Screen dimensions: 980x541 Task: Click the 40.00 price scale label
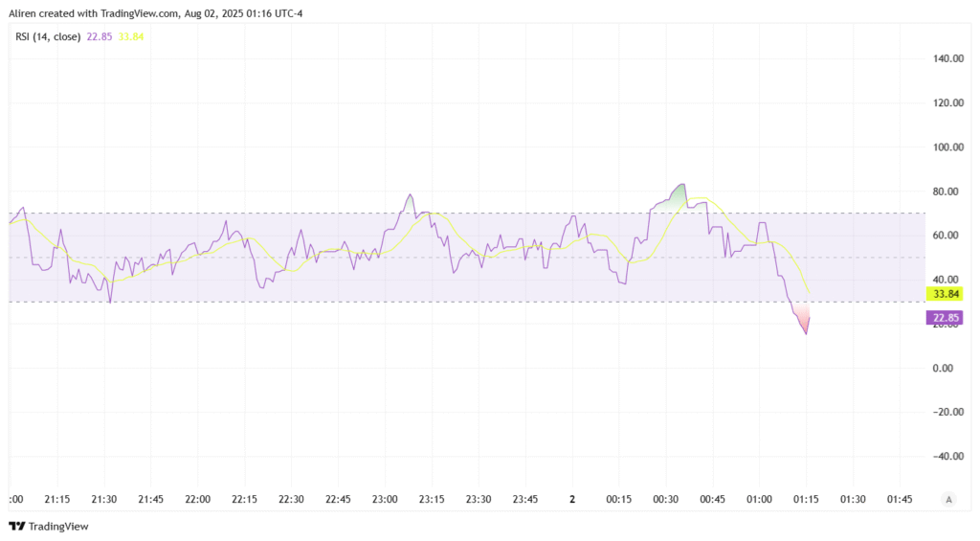(946, 280)
